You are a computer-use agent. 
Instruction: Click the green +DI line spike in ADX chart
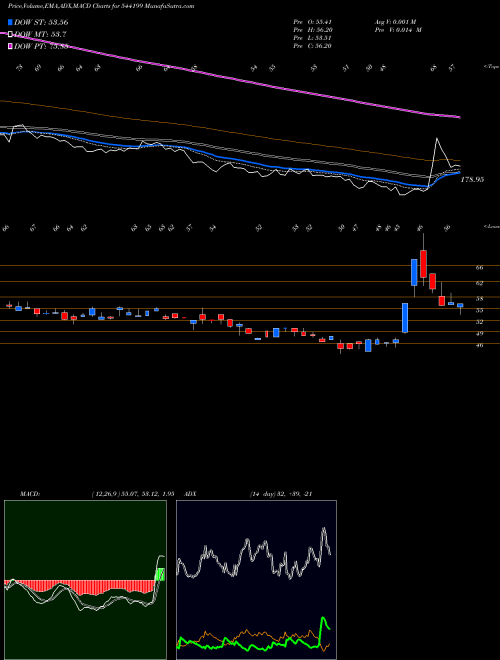[x=324, y=623]
